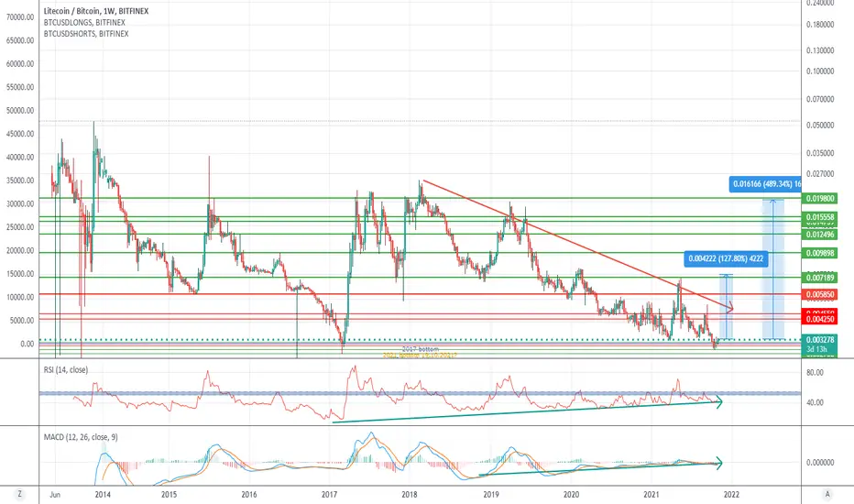This screenshot has width=854, height=504.
Task: Click the MACD green trendline arrowhead
Action: [719, 463]
